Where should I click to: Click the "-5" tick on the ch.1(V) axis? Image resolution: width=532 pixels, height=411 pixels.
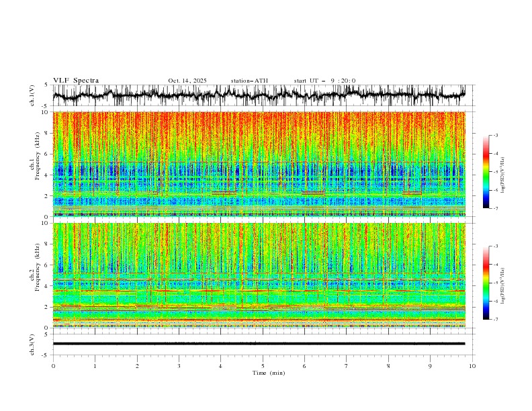(45, 106)
